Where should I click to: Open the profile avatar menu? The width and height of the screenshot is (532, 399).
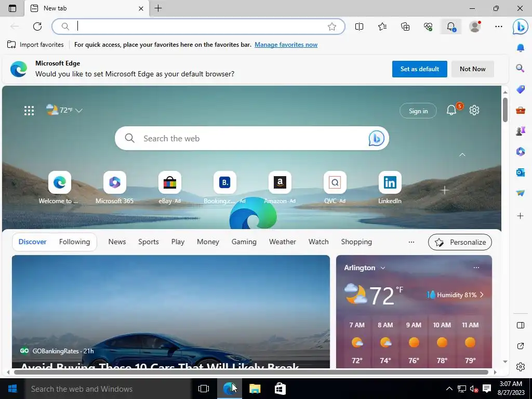tap(475, 26)
